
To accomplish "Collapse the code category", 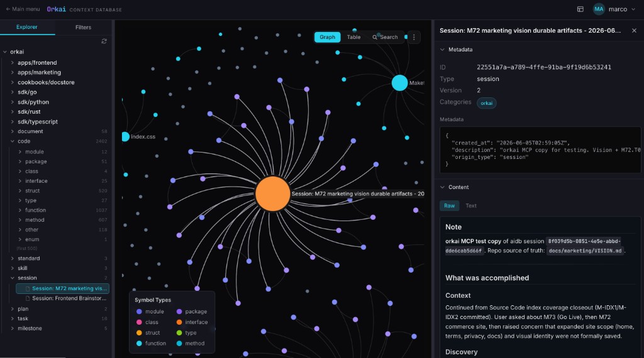I will click(x=13, y=141).
